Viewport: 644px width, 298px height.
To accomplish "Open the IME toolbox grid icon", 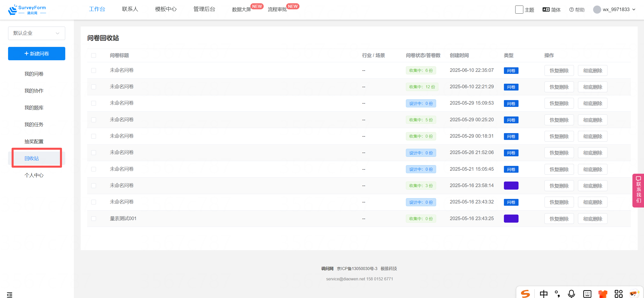I will [x=618, y=294].
